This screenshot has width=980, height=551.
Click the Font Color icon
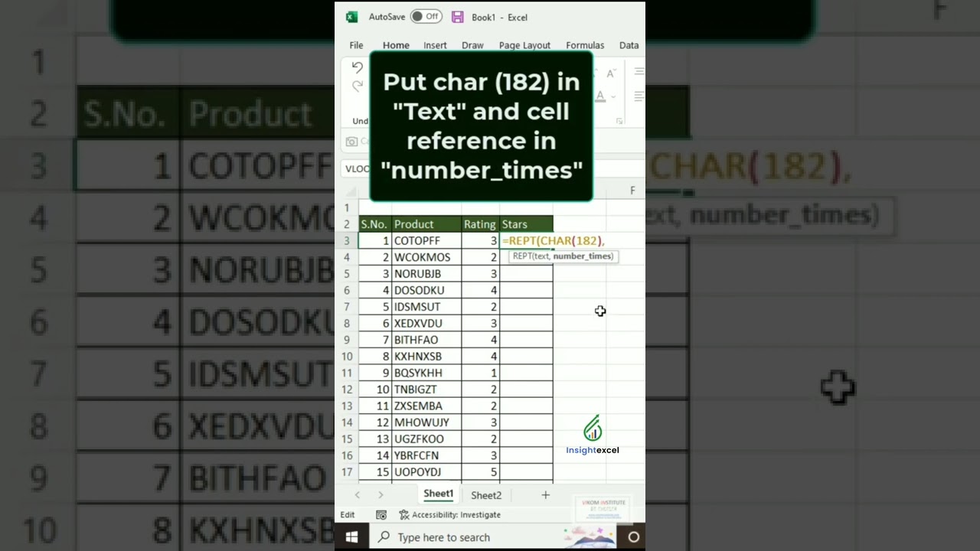601,97
